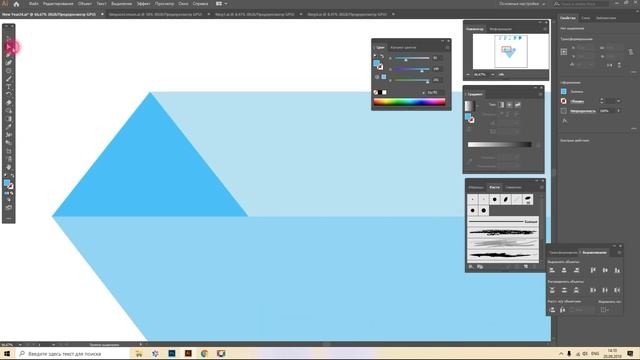Open Brush Libraries menu in Brushes panel
Image resolution: width=640 pixels, height=360 pixels.
coord(471,267)
